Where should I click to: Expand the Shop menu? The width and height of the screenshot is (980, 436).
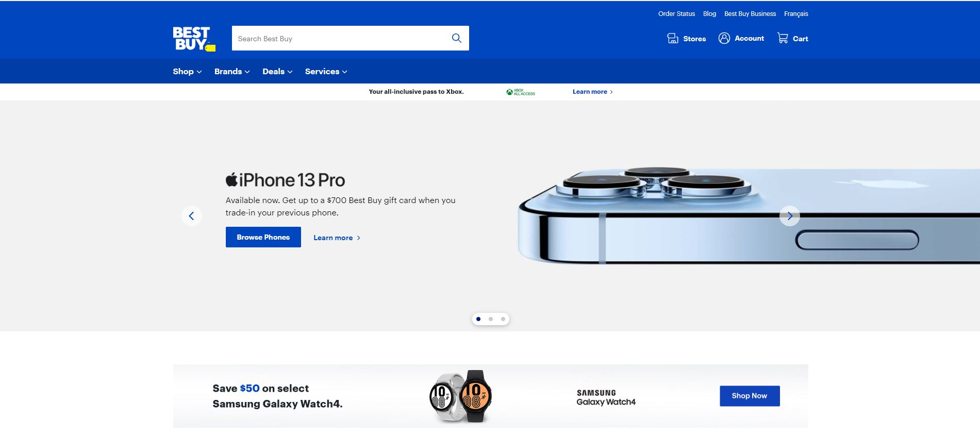pyautogui.click(x=187, y=72)
